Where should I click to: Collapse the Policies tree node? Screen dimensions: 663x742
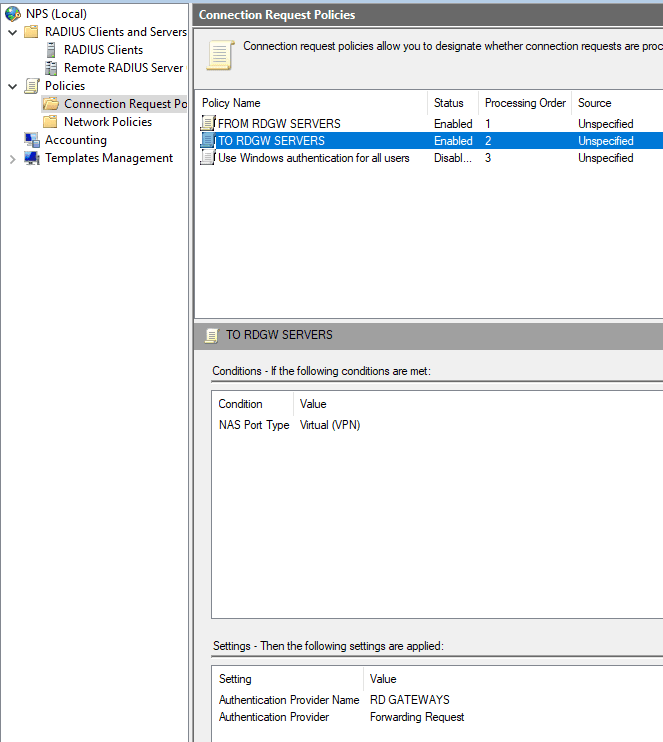[x=12, y=86]
